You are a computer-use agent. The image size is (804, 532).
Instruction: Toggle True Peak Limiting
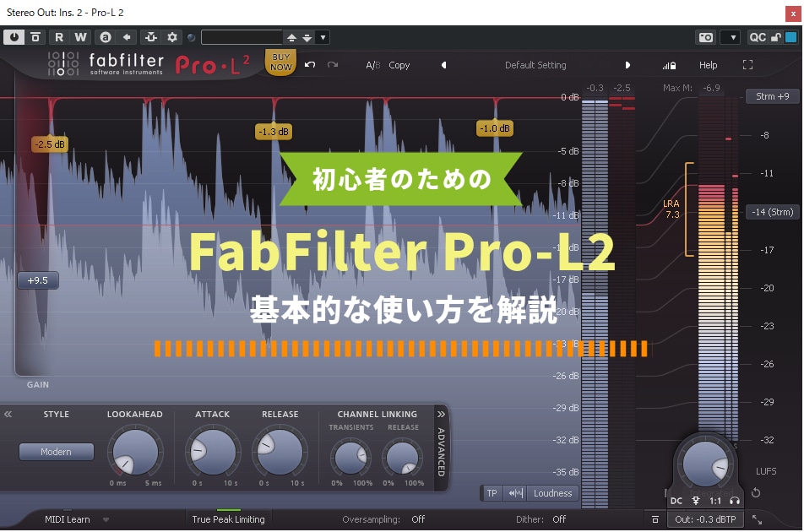click(228, 519)
